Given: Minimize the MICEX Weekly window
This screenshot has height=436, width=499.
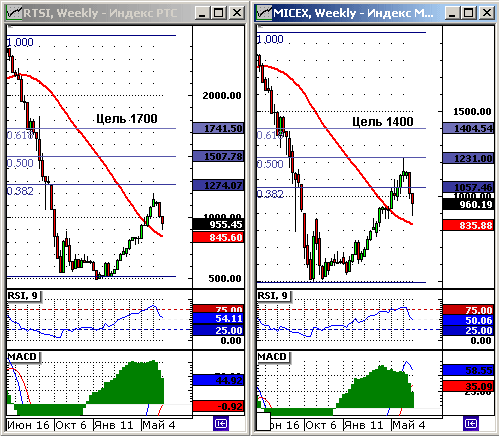Looking at the screenshot, I should tap(452, 13).
